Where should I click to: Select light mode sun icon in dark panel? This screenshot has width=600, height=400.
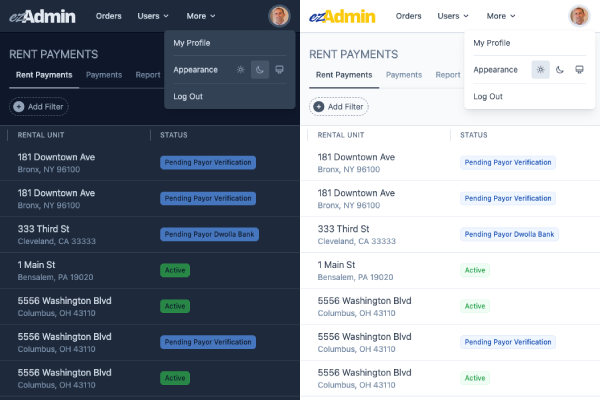click(x=240, y=70)
